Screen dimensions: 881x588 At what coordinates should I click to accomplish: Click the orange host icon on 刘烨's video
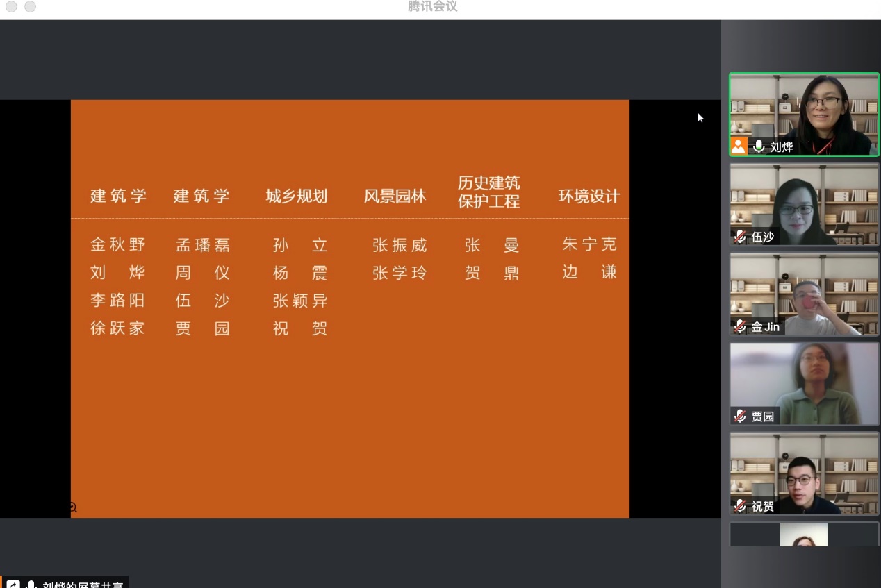click(739, 146)
